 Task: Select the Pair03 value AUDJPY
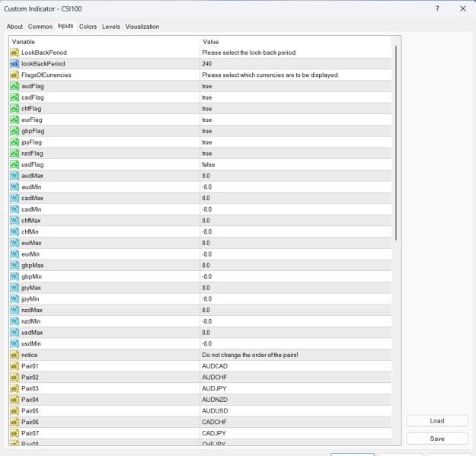pyautogui.click(x=214, y=389)
